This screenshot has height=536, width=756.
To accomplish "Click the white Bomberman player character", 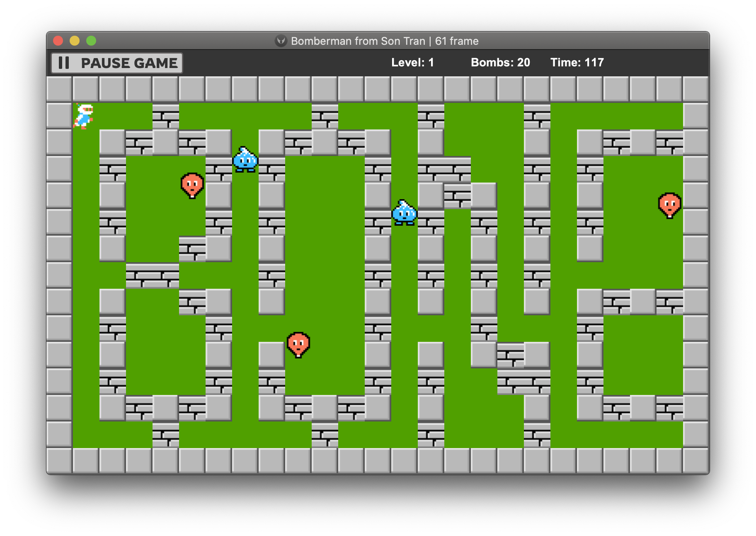I will pos(84,116).
